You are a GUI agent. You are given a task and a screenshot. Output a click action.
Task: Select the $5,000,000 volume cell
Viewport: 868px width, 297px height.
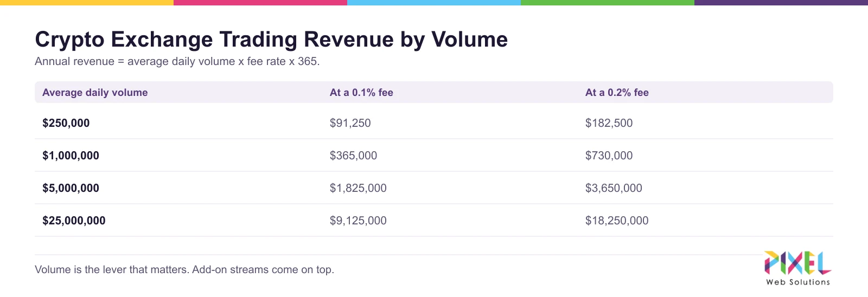(x=71, y=188)
